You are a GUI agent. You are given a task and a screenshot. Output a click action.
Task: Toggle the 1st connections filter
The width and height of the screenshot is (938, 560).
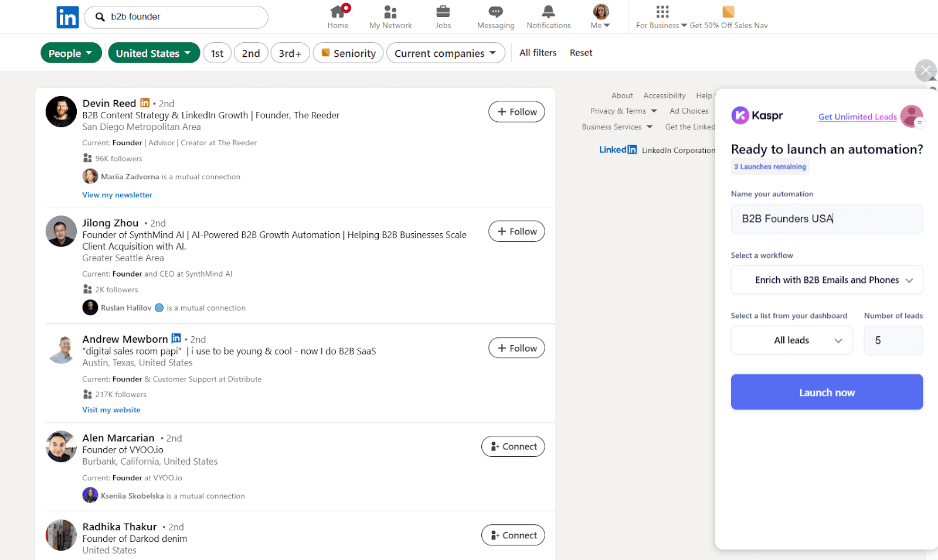click(x=217, y=53)
